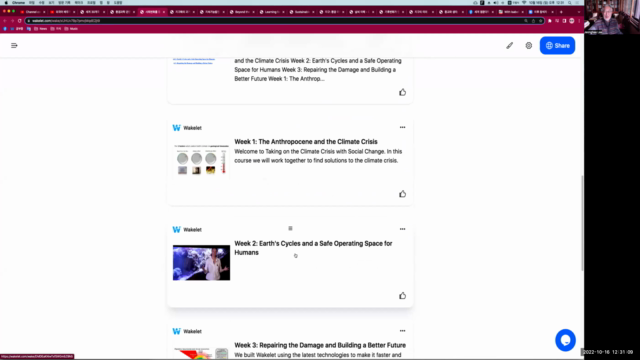Click the share icon in address bar
Screen dimensions: 640x360
pos(533,20)
